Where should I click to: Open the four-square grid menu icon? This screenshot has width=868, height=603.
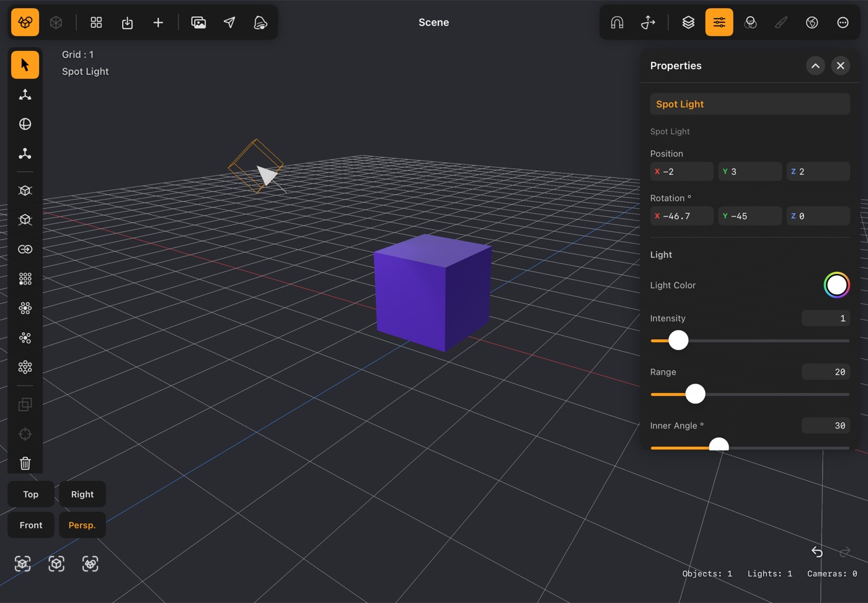(x=96, y=22)
